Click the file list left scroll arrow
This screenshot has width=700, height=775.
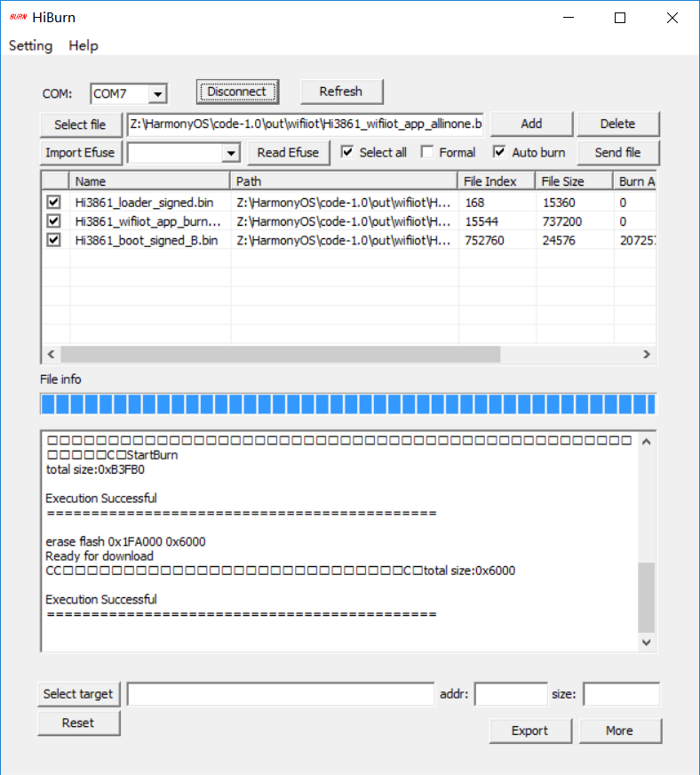(51, 355)
